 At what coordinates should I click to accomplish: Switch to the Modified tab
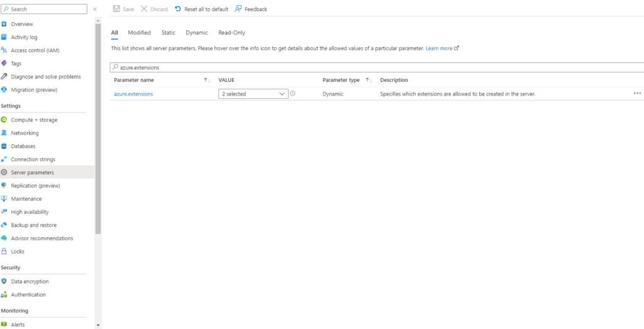click(139, 33)
